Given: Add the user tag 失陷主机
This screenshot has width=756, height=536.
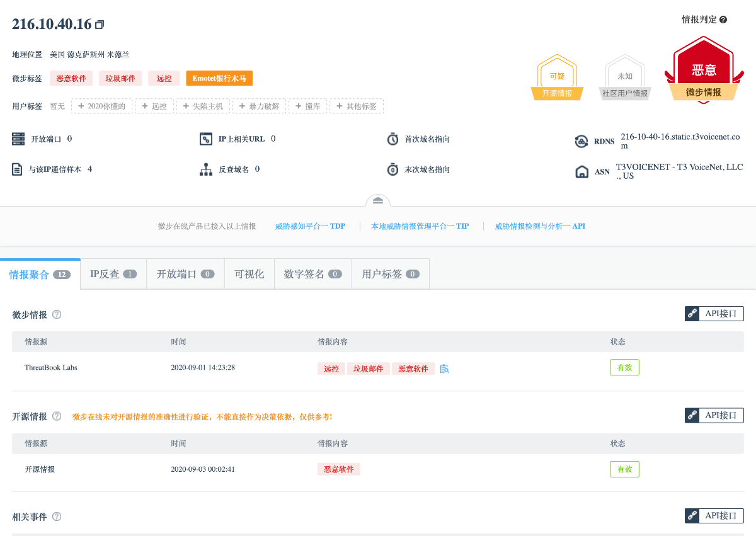Looking at the screenshot, I should coord(203,106).
